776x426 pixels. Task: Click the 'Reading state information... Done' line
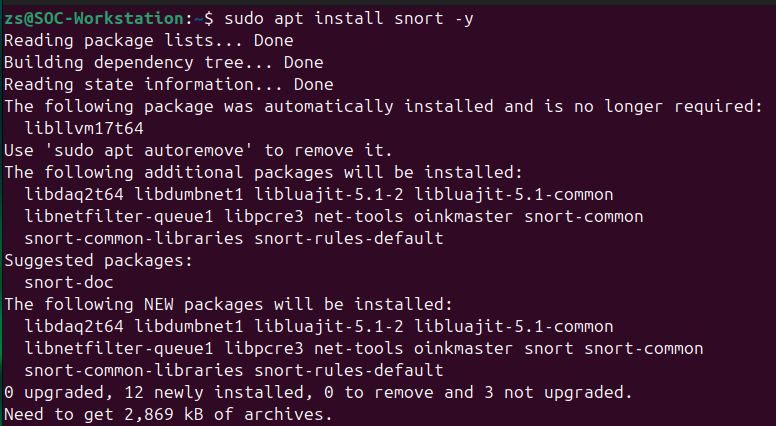169,85
